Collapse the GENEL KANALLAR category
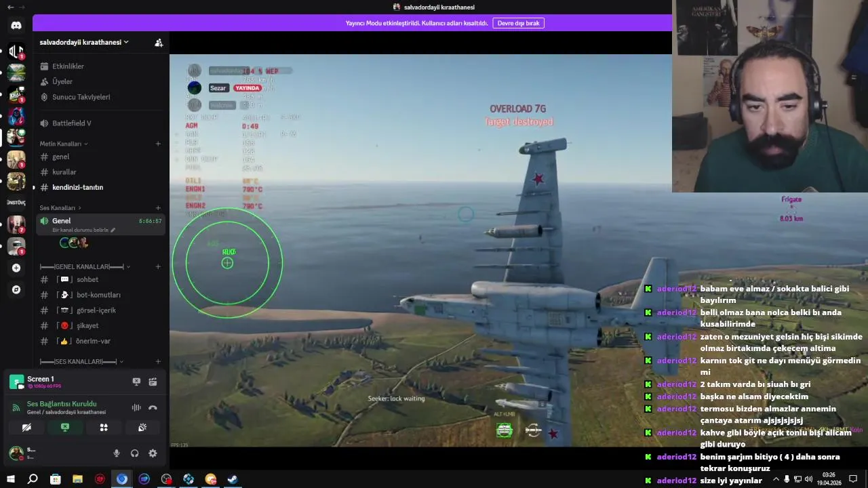This screenshot has height=488, width=868. click(85, 267)
